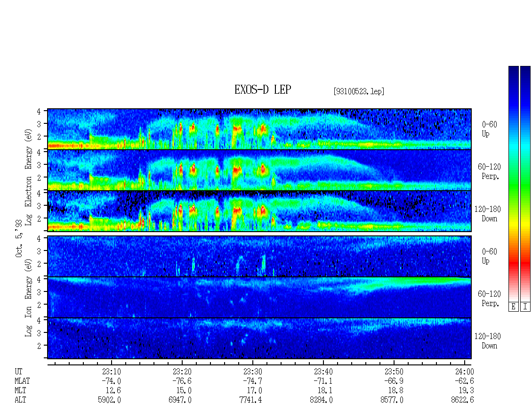The width and height of the screenshot is (532, 412).
Task: Click the Log Ion Energy (eV) axis label
Action: point(28,298)
